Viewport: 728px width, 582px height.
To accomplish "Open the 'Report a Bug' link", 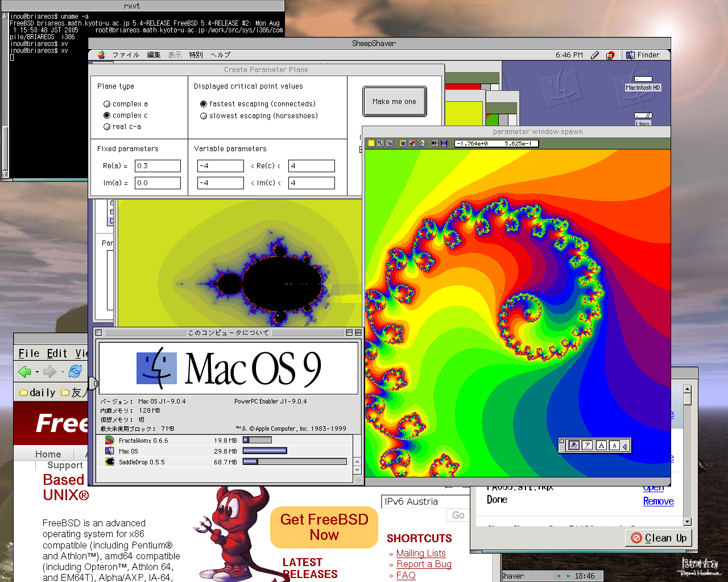I will (424, 564).
